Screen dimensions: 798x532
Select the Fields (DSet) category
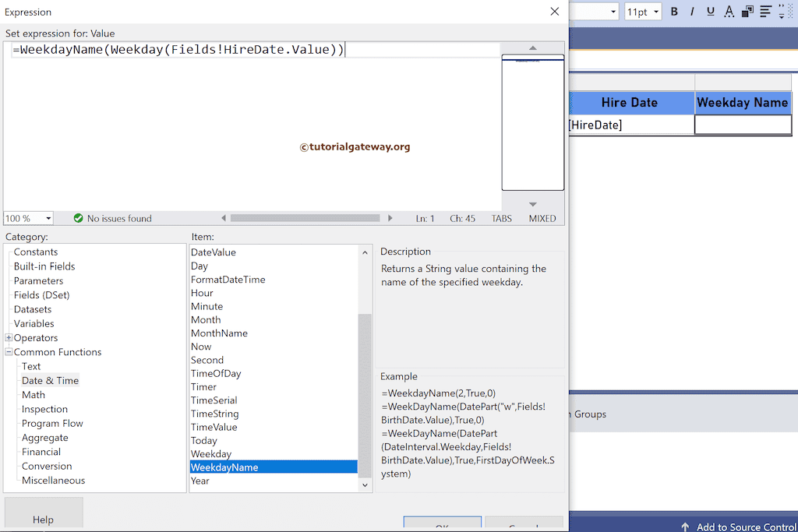[42, 295]
